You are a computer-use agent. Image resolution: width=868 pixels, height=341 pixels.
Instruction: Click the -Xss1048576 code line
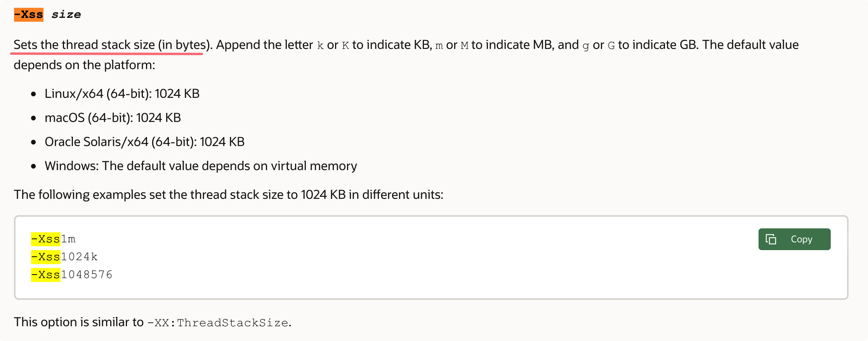[x=71, y=275]
